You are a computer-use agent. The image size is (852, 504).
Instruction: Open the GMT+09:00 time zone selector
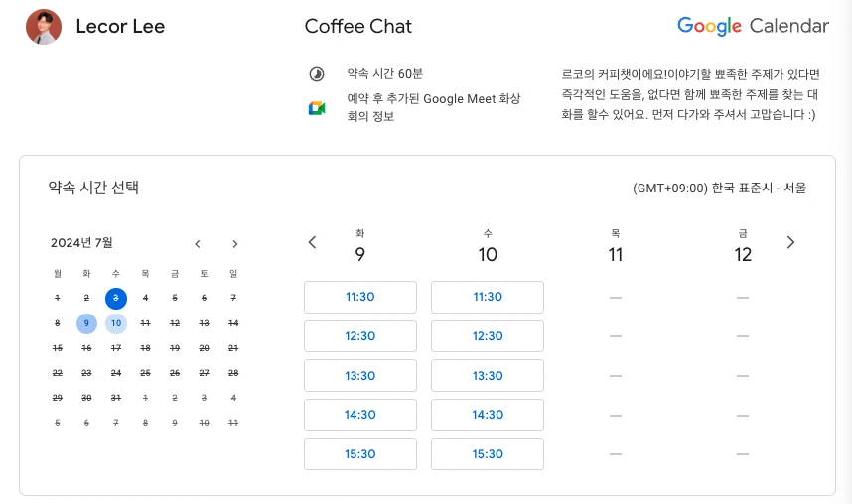pyautogui.click(x=719, y=188)
